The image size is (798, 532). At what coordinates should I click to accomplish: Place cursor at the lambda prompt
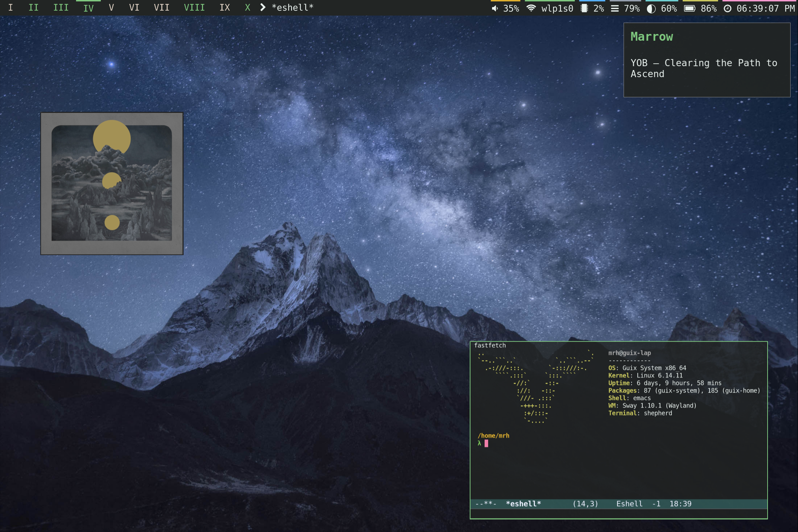point(486,443)
